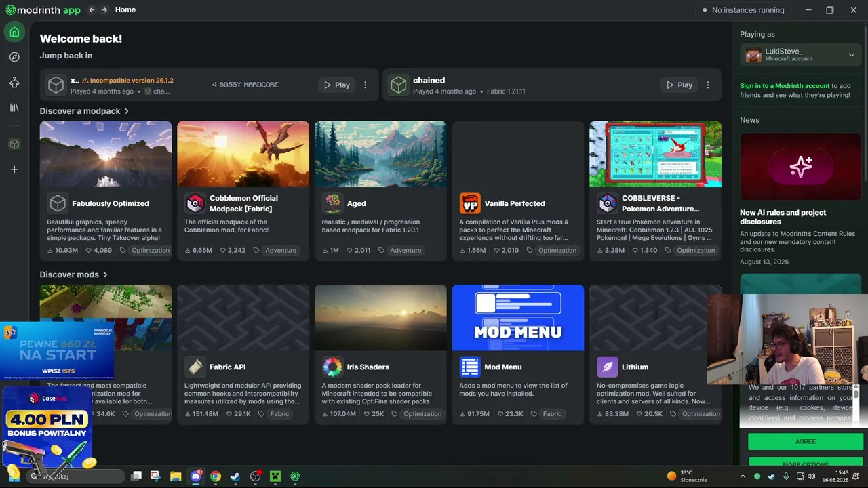Click the Cobblemon Official Modpack icon
The width and height of the screenshot is (868, 488).
195,203
